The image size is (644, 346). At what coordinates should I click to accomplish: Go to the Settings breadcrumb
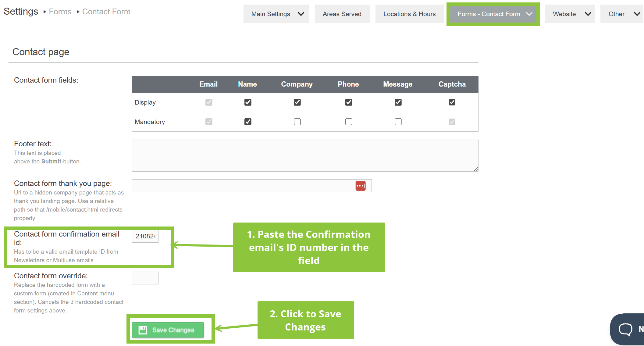coord(21,11)
